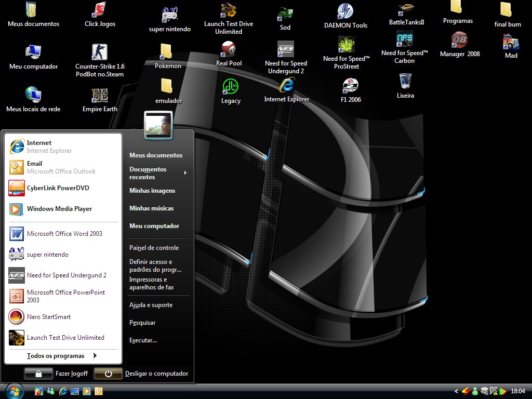Launch Windows Media Player from start menu

tap(63, 209)
